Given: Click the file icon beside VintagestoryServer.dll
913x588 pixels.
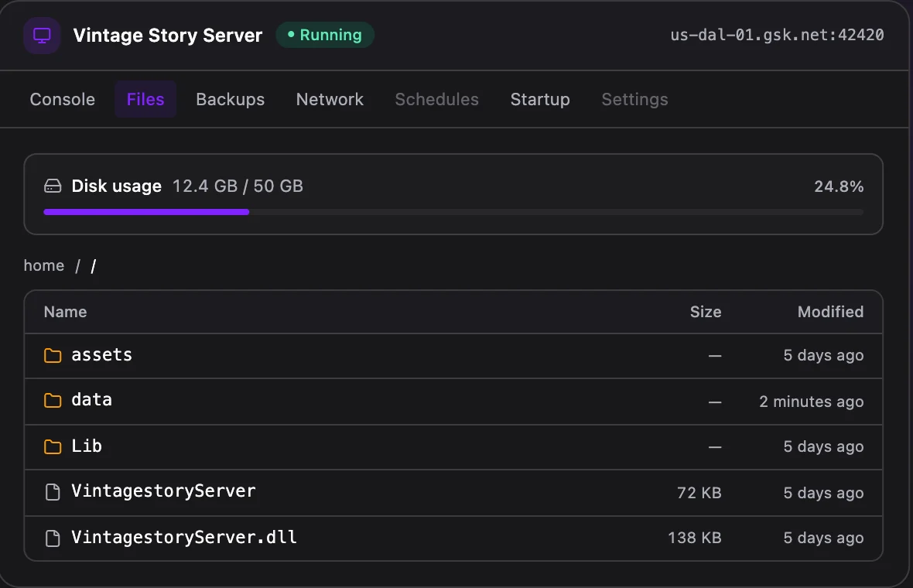Looking at the screenshot, I should pos(53,538).
